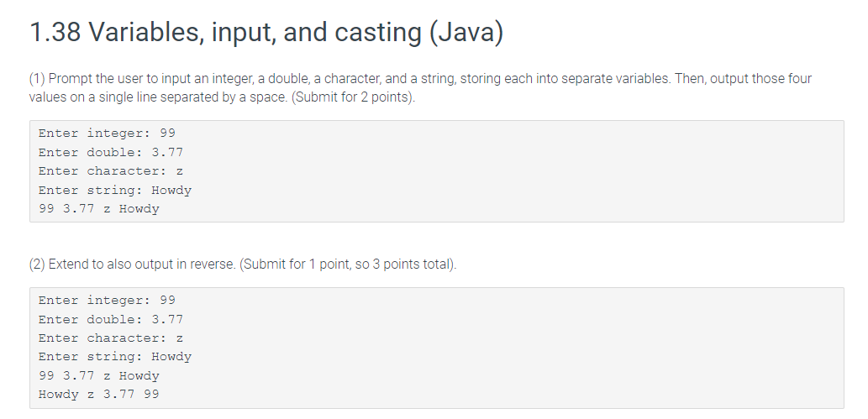Click 'Enter character: z' in the first code block
Screen dimensions: 868x419
click(111, 170)
